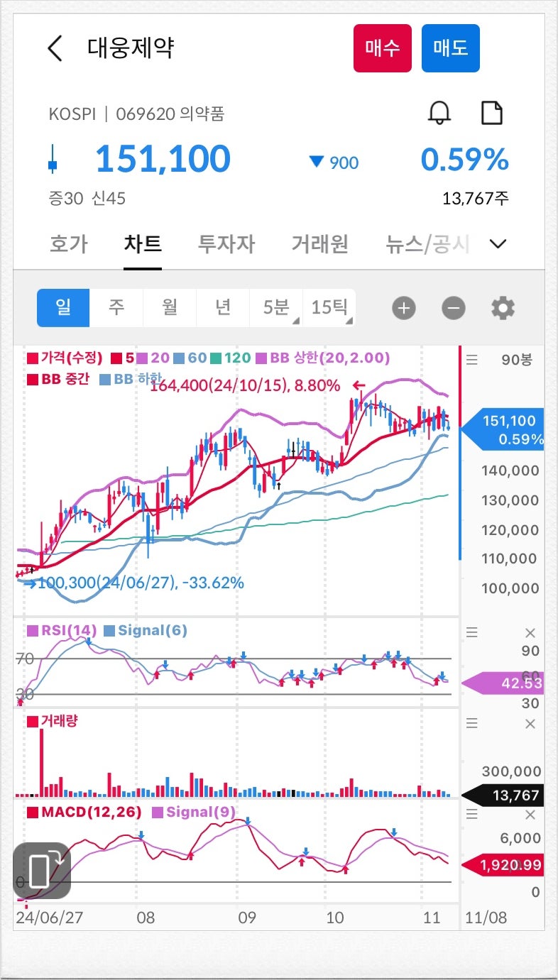This screenshot has height=980, width=558.
Task: Zoom in on the chart with plus icon
Action: (403, 307)
